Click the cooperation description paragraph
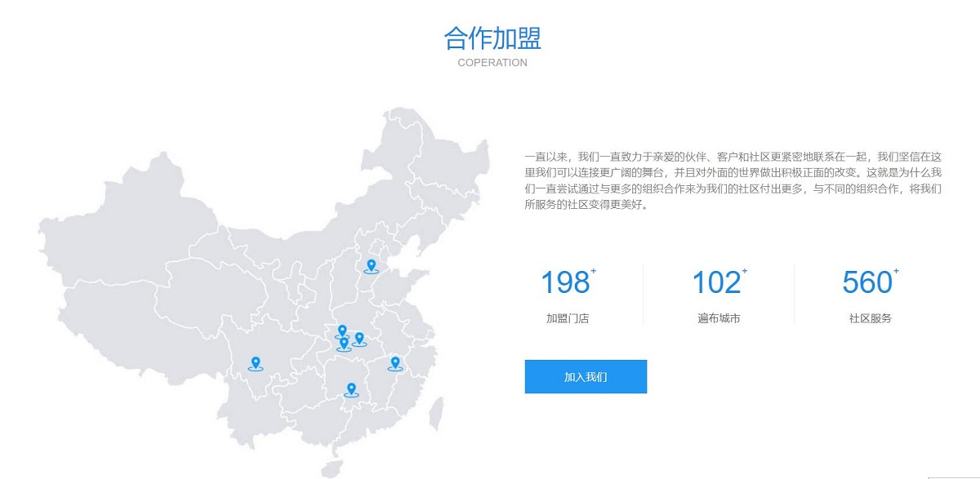 point(733,180)
